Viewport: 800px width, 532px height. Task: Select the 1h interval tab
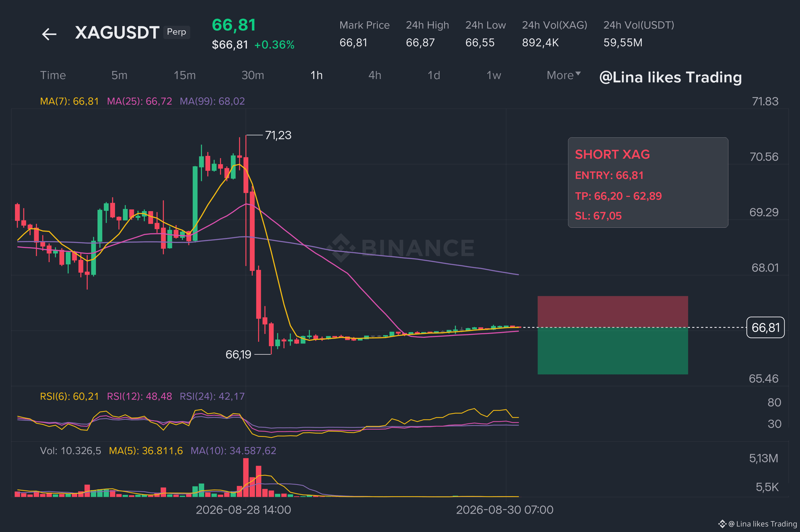(317, 75)
